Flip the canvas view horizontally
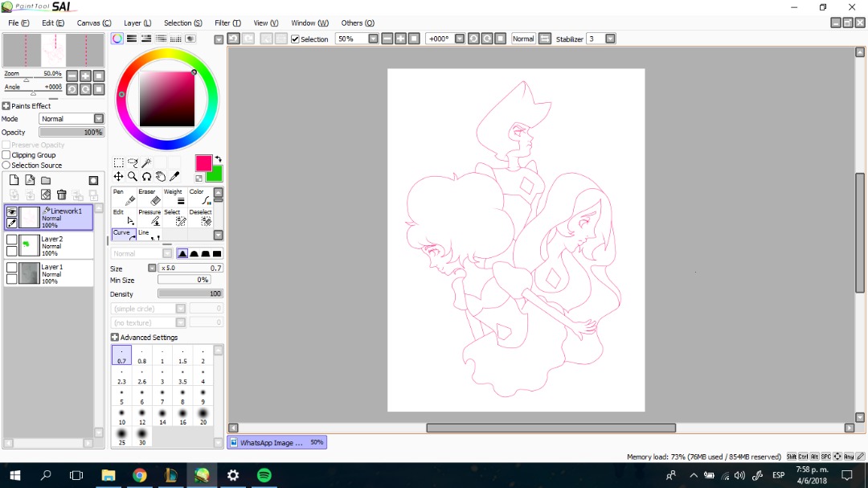This screenshot has width=868, height=488. click(545, 39)
